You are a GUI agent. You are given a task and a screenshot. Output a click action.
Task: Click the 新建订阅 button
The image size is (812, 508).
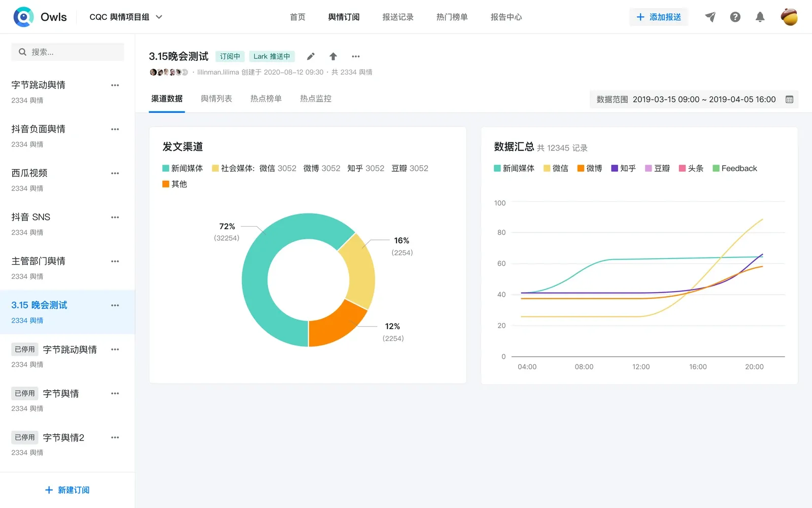(x=67, y=490)
